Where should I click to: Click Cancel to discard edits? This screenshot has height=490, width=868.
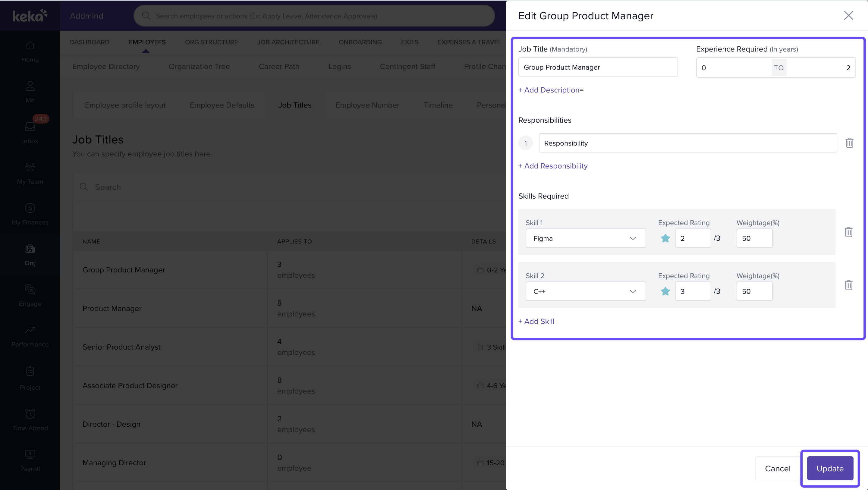pyautogui.click(x=777, y=468)
